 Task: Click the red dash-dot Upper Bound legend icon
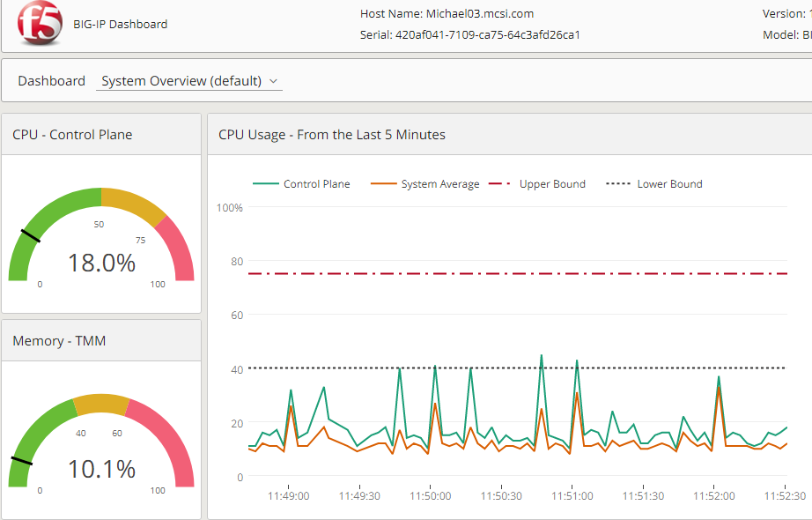(499, 184)
